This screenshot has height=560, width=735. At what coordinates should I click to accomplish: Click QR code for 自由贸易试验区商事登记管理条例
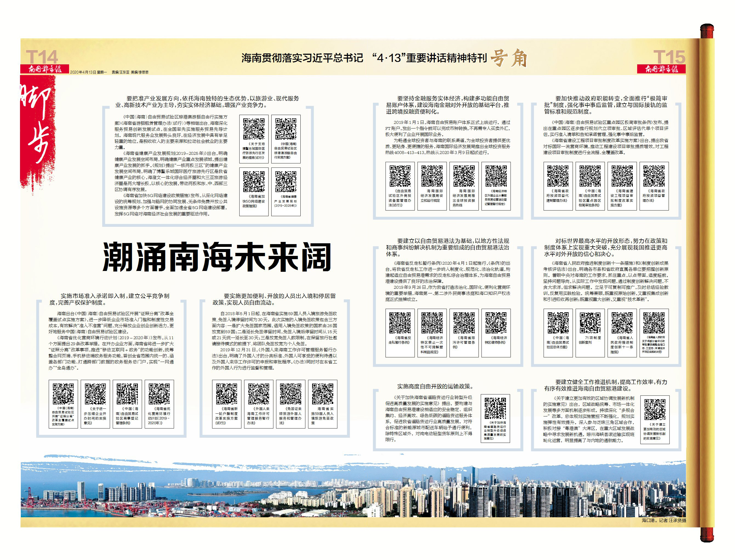[127, 394]
